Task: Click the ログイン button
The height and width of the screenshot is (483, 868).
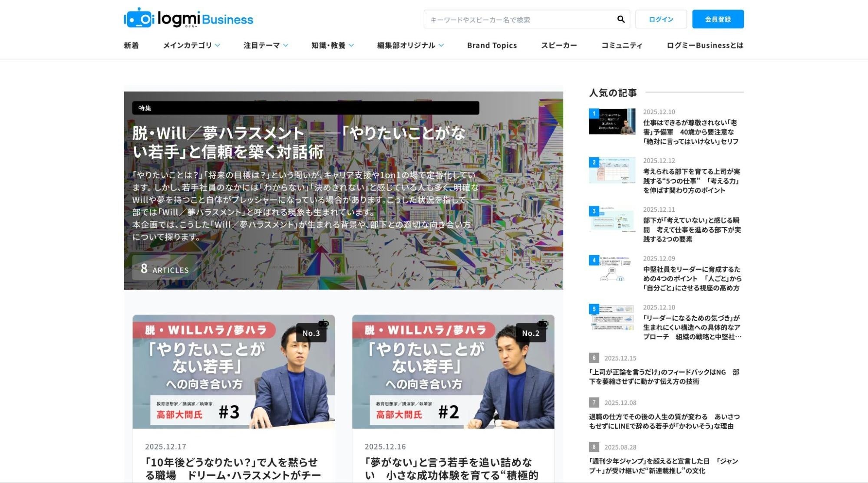Action: pyautogui.click(x=661, y=19)
